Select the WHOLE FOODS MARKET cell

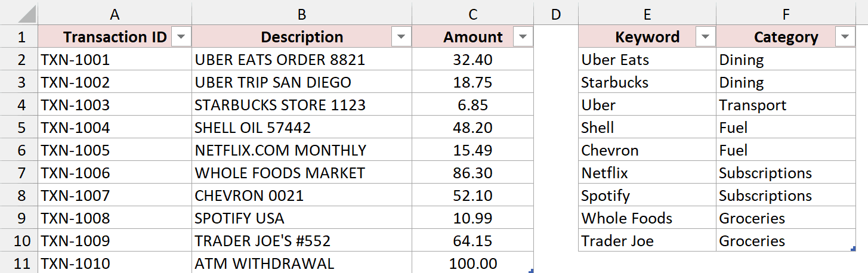tap(302, 173)
